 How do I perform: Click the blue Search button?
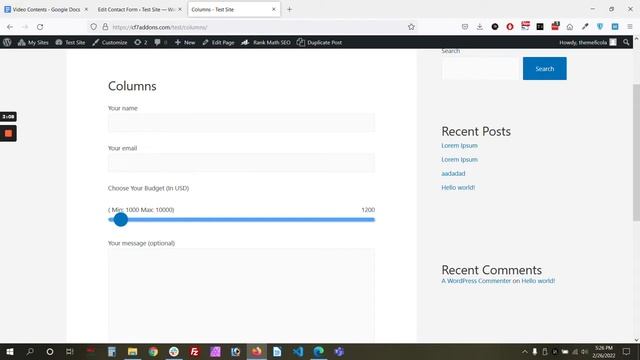(544, 69)
